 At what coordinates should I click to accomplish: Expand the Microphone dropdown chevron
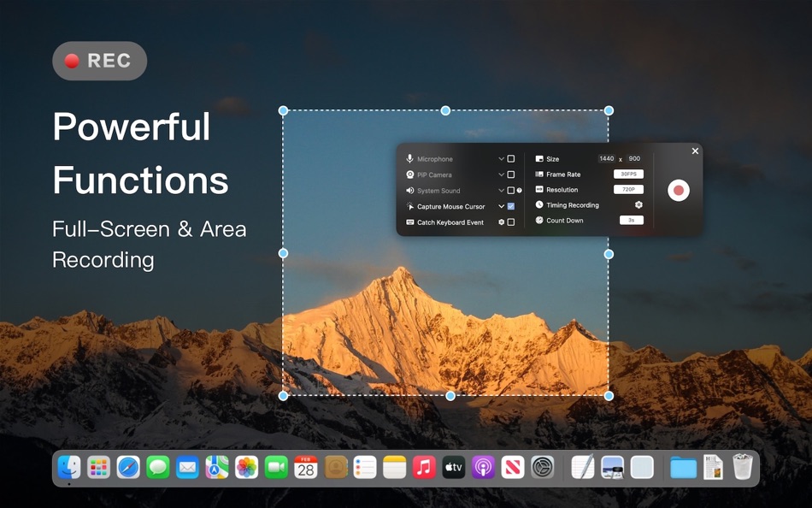tap(501, 158)
